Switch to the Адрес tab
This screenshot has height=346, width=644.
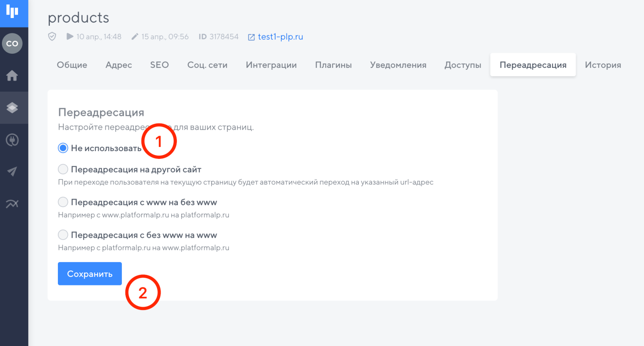119,65
